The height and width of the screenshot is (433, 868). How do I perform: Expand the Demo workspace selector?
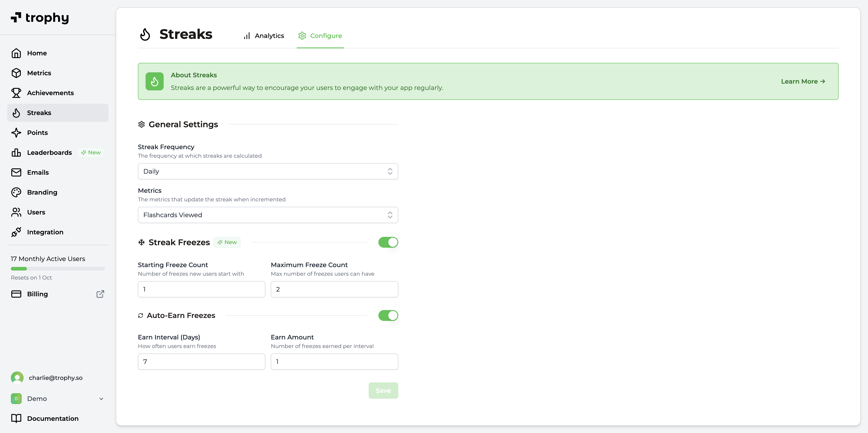pyautogui.click(x=57, y=399)
